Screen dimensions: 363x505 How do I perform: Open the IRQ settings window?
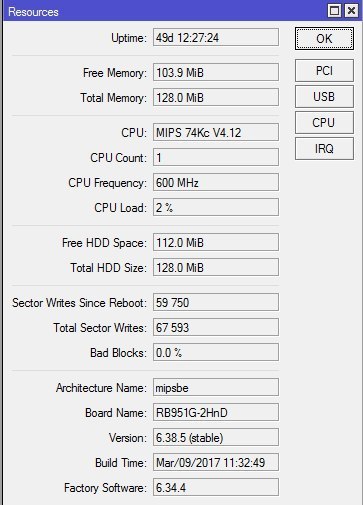324,149
